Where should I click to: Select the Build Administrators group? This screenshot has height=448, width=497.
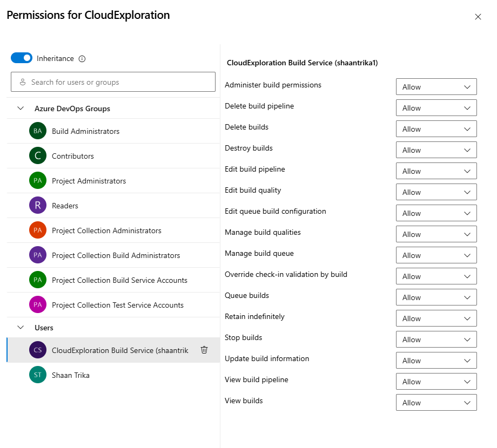point(113,131)
